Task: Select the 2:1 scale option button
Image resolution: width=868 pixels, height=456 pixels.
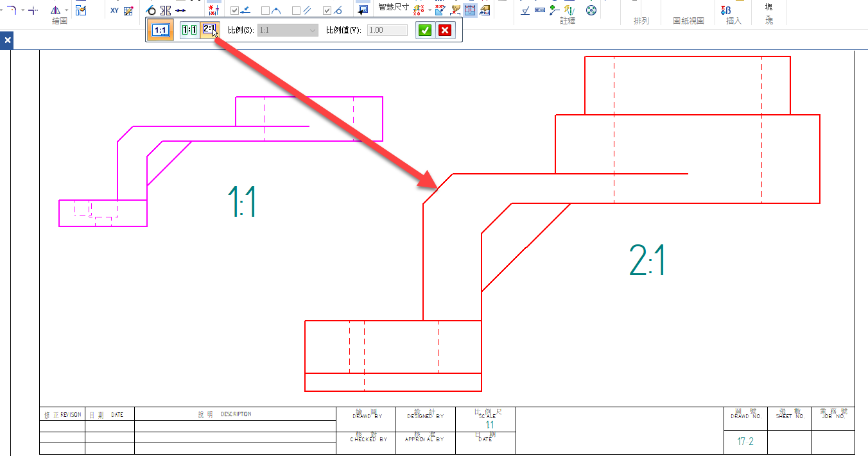Action: tap(209, 30)
